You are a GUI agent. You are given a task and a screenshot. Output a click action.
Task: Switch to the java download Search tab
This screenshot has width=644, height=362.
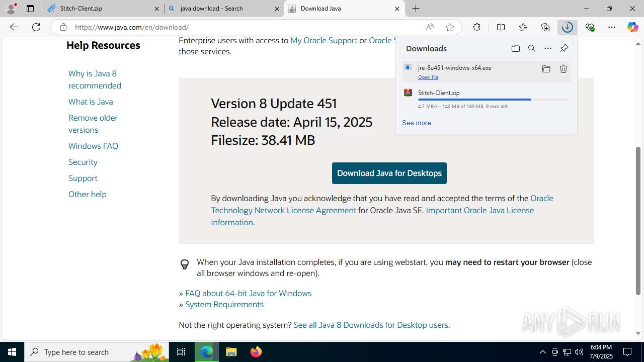pos(224,9)
